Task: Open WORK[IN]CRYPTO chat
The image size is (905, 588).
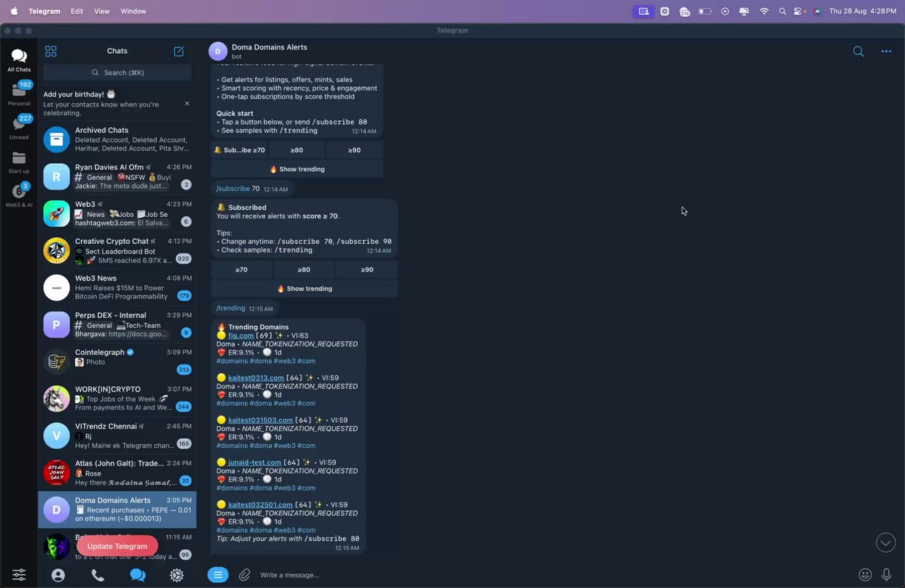Action: pos(117,398)
